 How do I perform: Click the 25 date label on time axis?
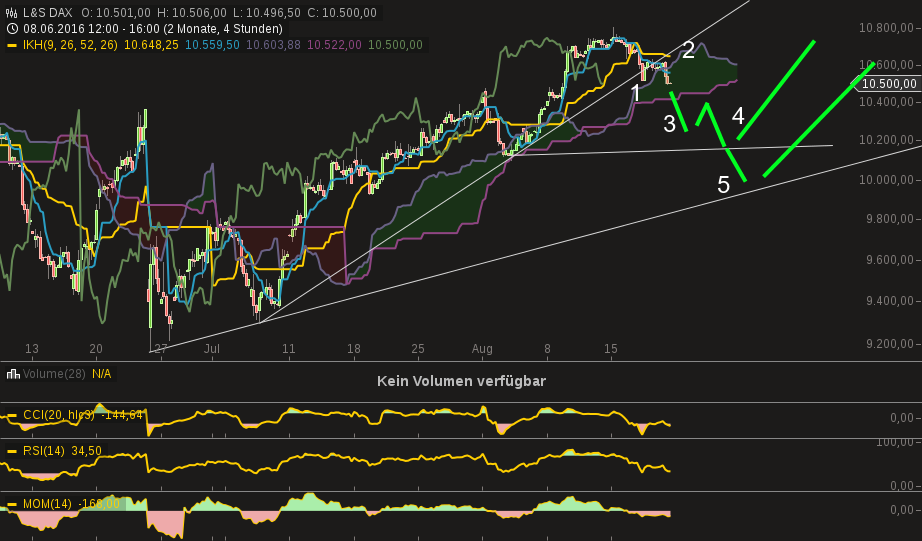[417, 349]
